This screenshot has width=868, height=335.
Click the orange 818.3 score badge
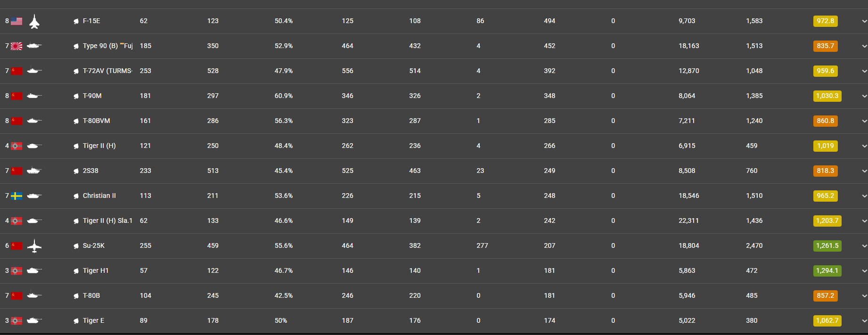[825, 171]
